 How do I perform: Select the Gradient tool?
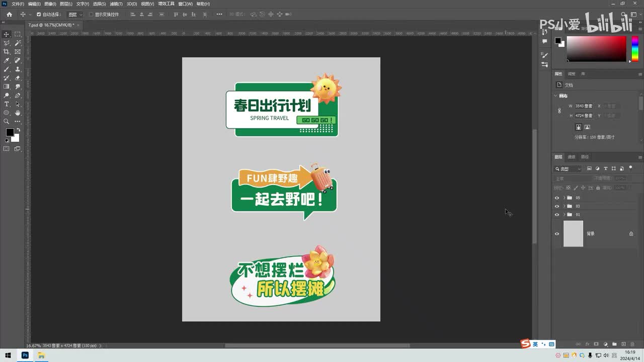click(x=7, y=86)
